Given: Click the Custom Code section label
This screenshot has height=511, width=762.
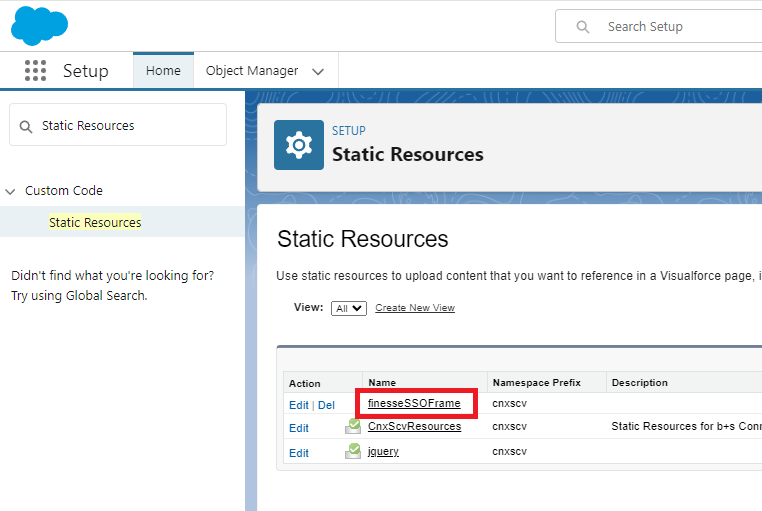Looking at the screenshot, I should pos(64,190).
